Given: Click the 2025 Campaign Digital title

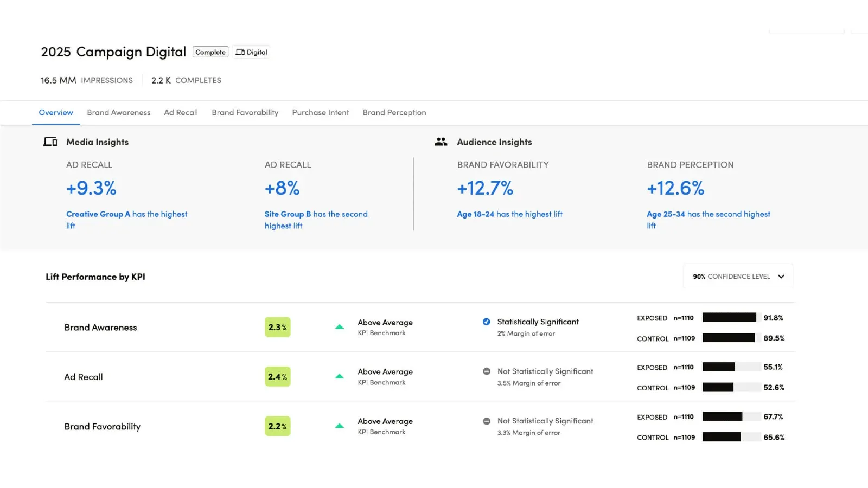Looking at the screenshot, I should pyautogui.click(x=113, y=52).
